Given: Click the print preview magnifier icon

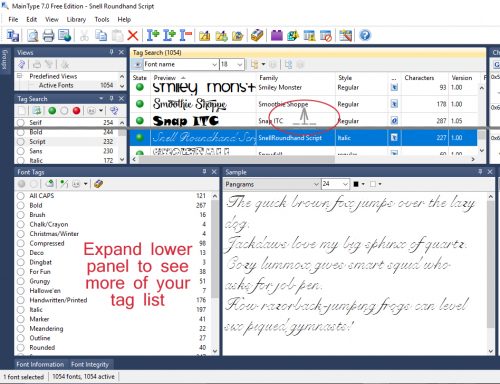Looking at the screenshot, I should click(x=32, y=35).
